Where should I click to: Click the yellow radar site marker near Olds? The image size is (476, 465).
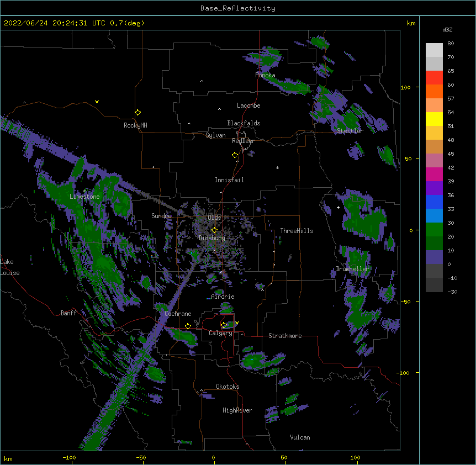coord(214,230)
